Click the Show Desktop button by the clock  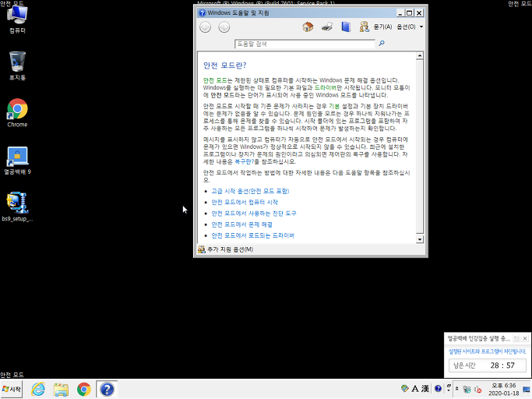click(527, 389)
